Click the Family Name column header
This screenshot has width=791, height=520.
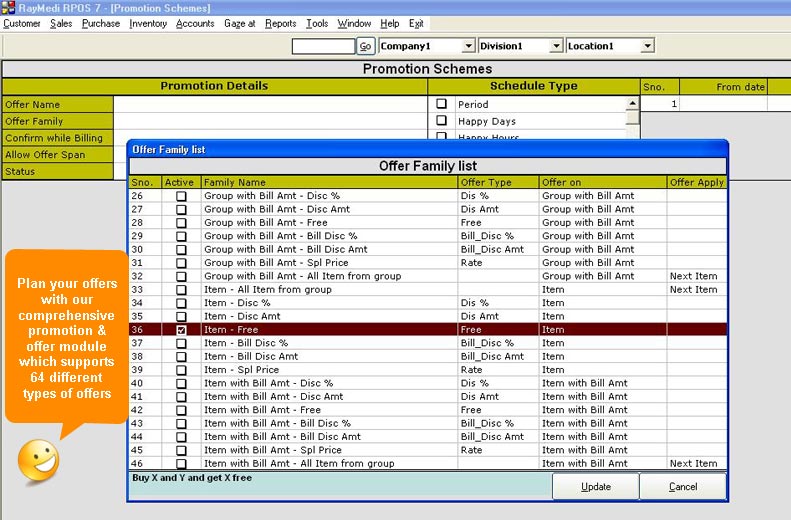point(329,182)
